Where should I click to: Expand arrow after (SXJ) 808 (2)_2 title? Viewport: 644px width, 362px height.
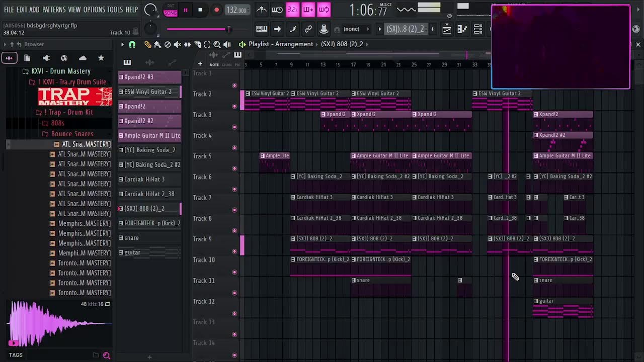tap(367, 44)
